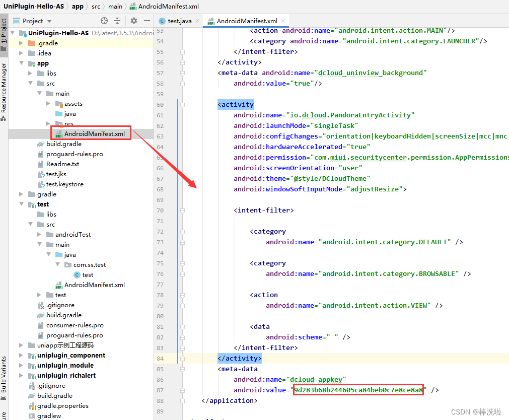Expand the uniplugin_component module

click(21, 355)
